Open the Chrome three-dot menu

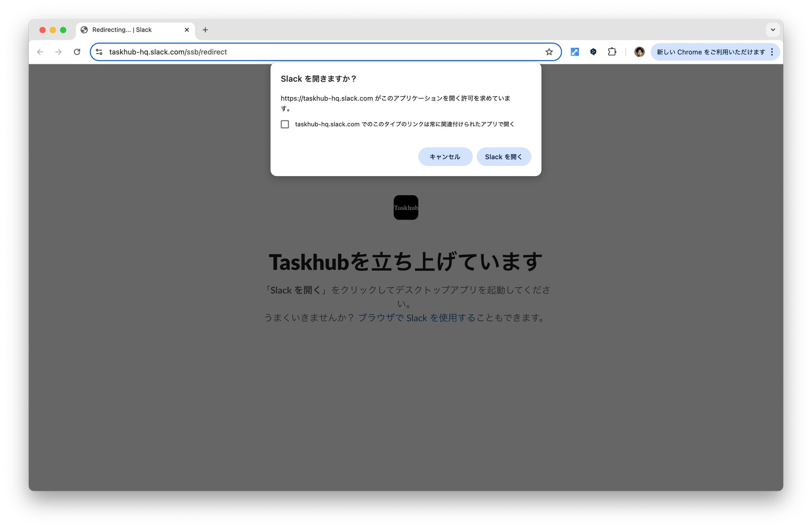click(x=772, y=52)
